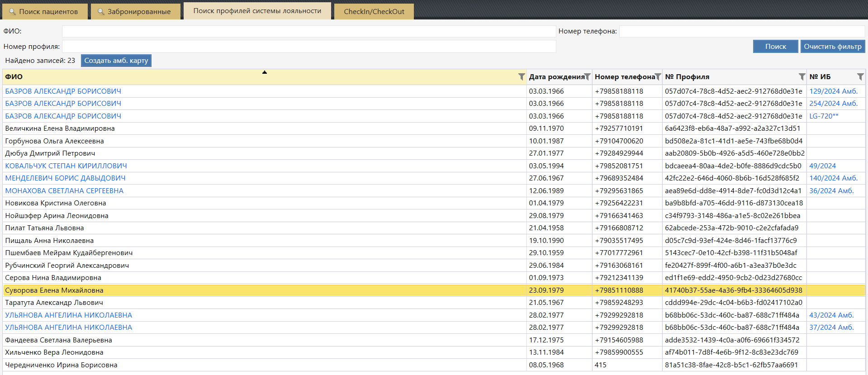
Task: Open the Забронированные tab
Action: click(135, 12)
